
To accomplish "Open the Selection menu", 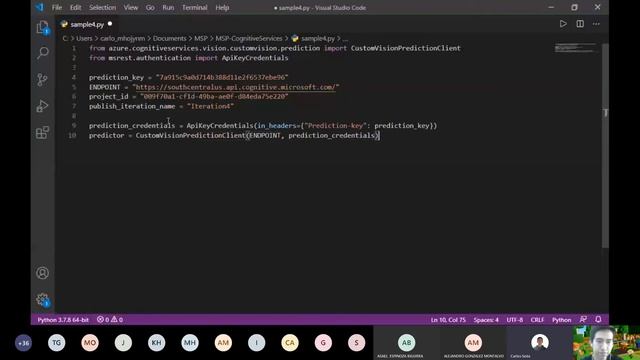I will coord(102,7).
